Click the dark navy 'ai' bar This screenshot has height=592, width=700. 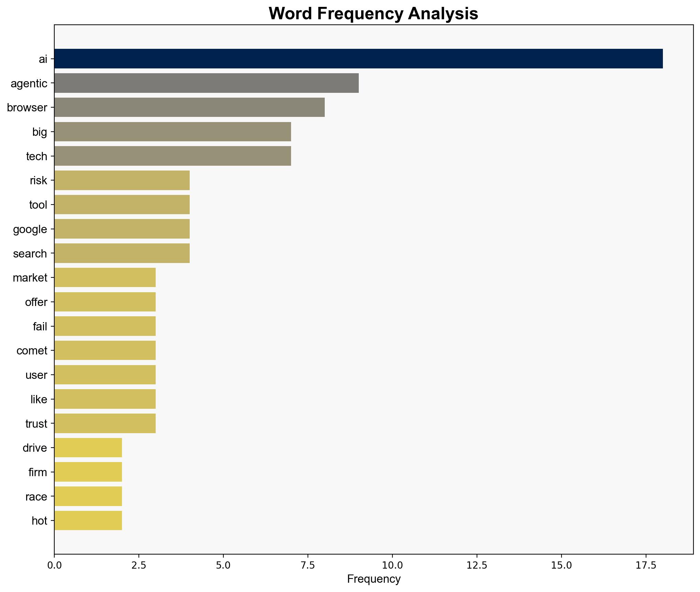pyautogui.click(x=358, y=59)
